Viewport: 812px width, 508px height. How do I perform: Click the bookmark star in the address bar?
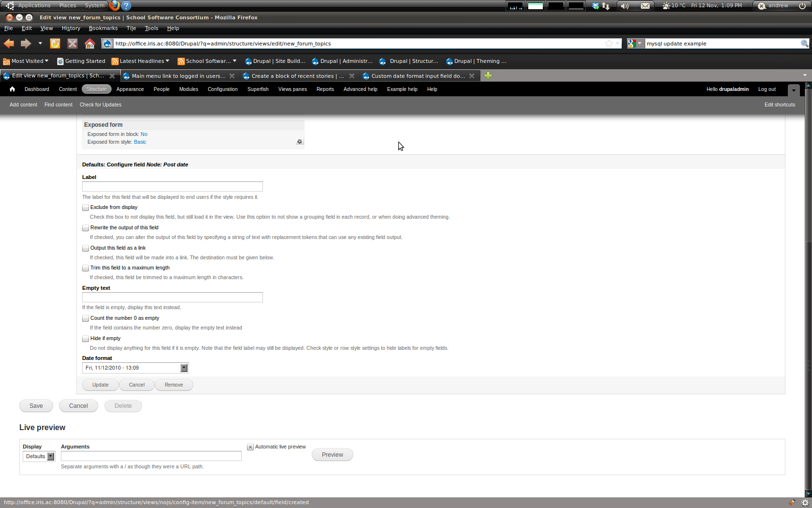(x=609, y=44)
